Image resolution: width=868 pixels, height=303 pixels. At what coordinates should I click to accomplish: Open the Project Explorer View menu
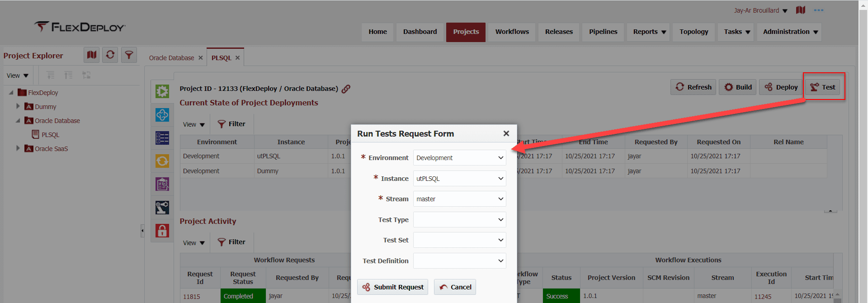coord(18,76)
